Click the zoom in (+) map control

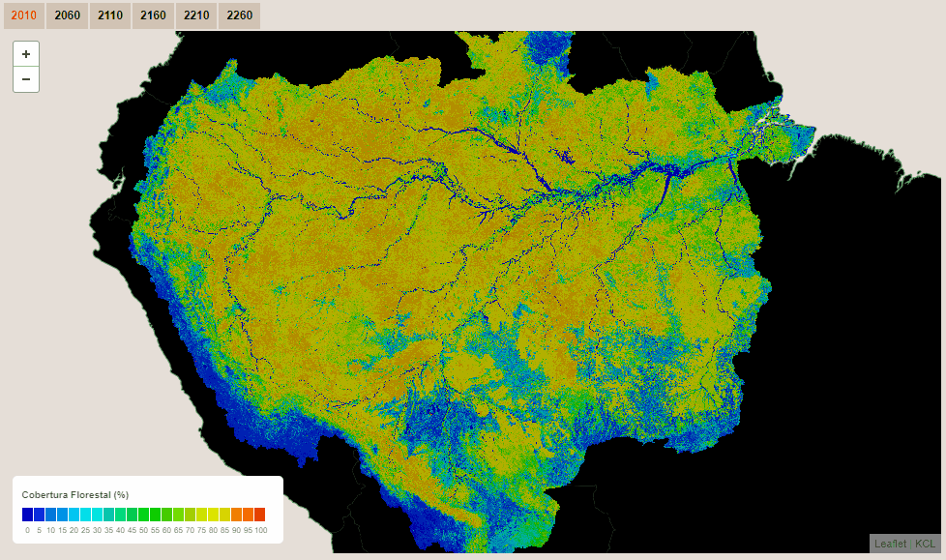(25, 53)
